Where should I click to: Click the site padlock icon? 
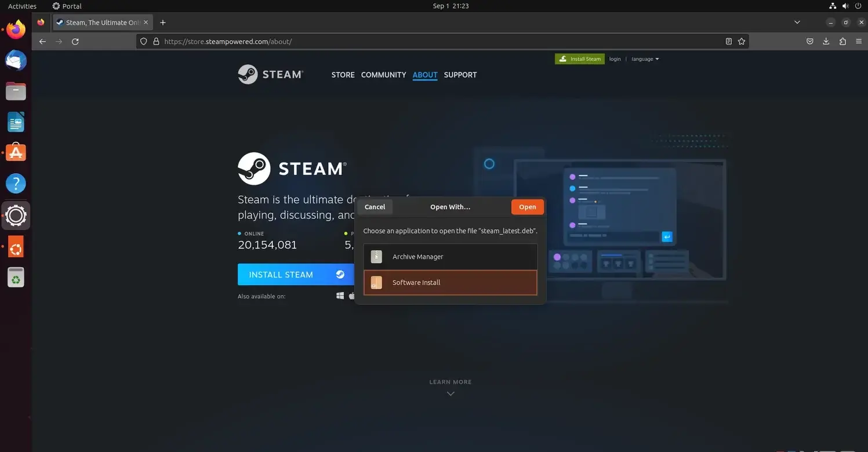click(156, 42)
